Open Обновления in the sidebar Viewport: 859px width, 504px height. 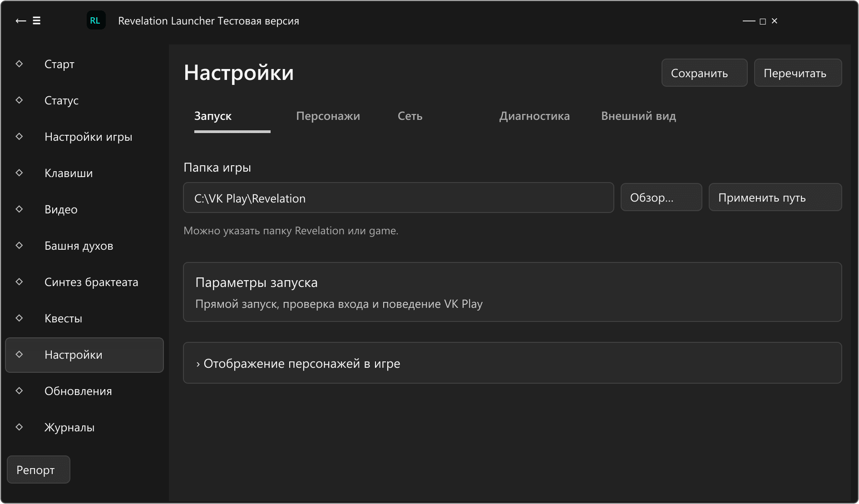click(84, 391)
